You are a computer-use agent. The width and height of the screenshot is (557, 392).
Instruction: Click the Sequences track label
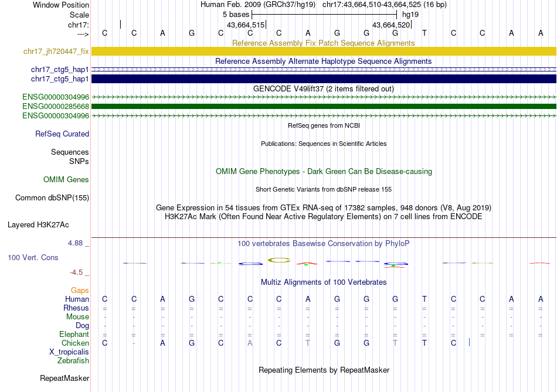coord(70,152)
